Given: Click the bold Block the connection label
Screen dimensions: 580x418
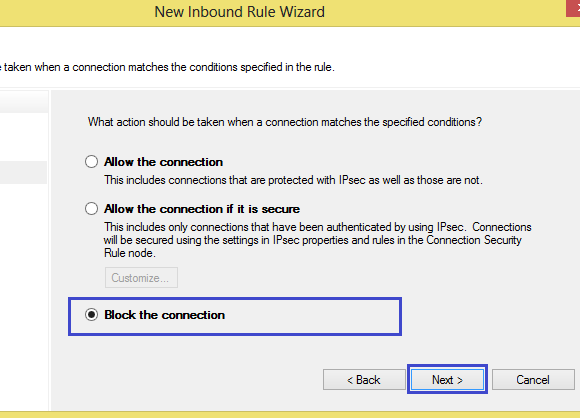Looking at the screenshot, I should 164,315.
